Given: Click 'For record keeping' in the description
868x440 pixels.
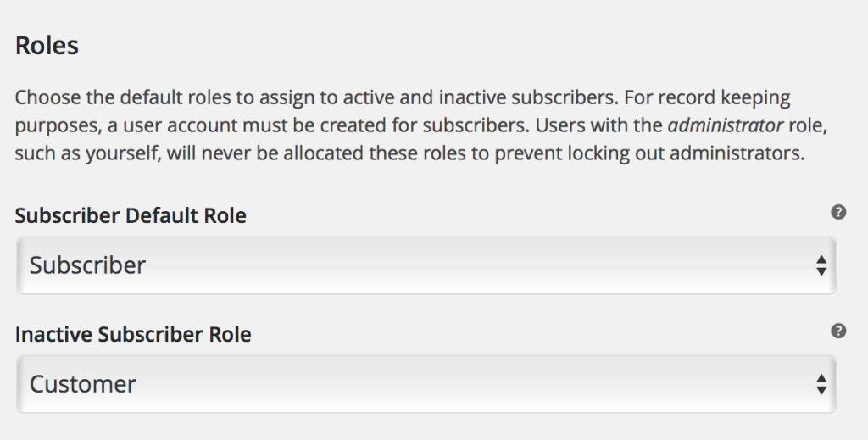Looking at the screenshot, I should click(707, 98).
